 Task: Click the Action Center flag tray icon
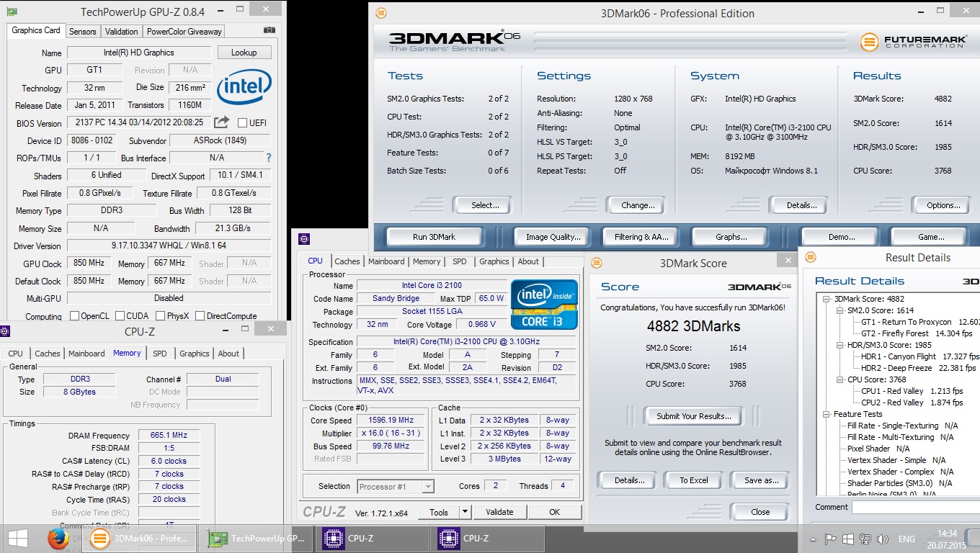coord(831,539)
